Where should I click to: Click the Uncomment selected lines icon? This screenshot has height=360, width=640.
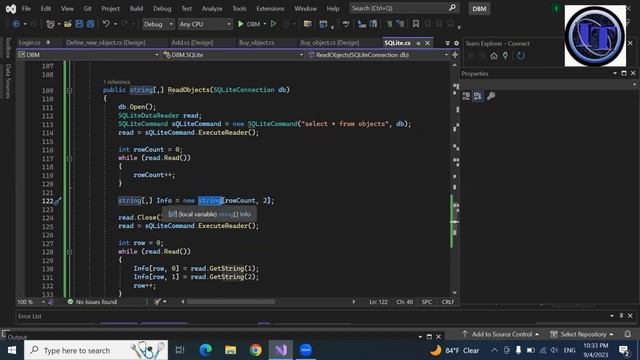point(400,24)
